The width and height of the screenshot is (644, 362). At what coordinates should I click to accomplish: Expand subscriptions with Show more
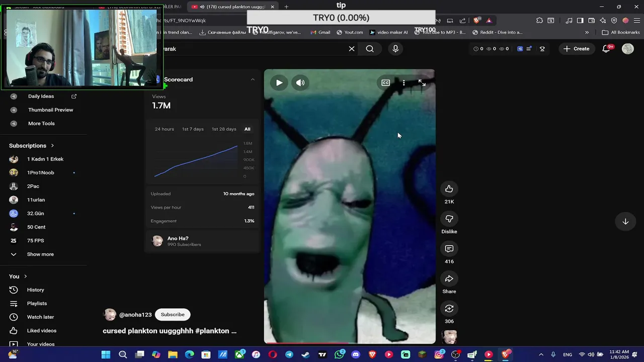tap(43, 254)
